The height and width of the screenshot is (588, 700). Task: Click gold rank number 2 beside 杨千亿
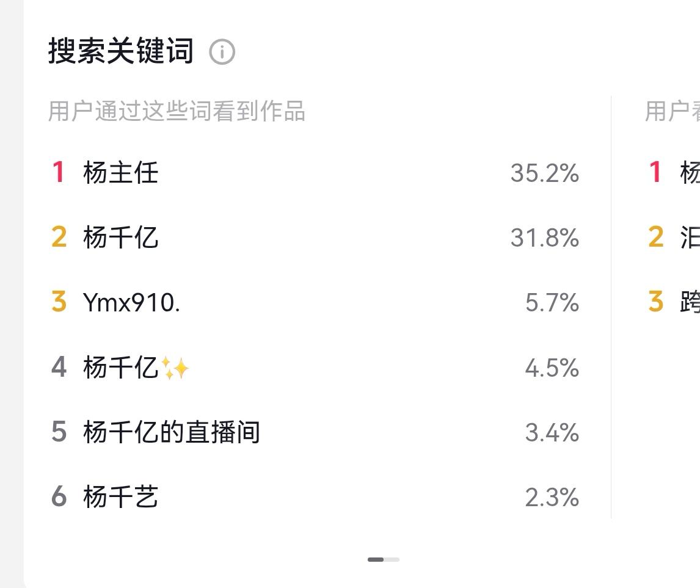tap(59, 237)
